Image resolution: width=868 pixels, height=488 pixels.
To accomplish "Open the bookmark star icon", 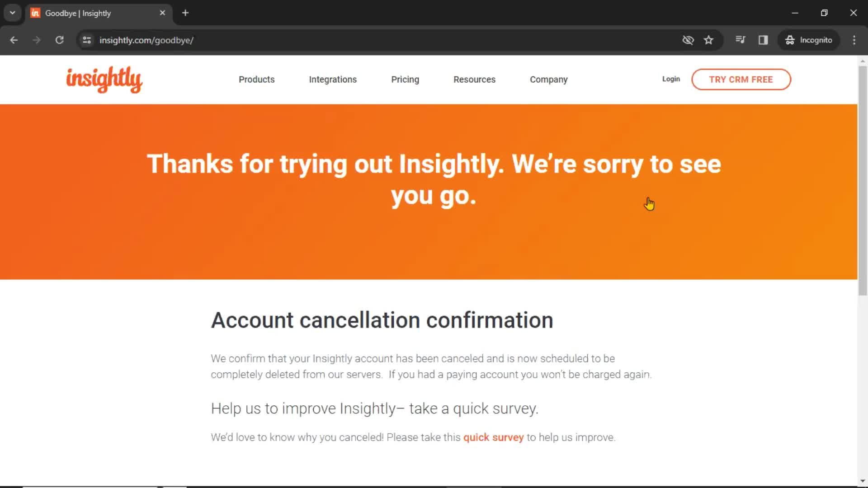I will coord(708,40).
